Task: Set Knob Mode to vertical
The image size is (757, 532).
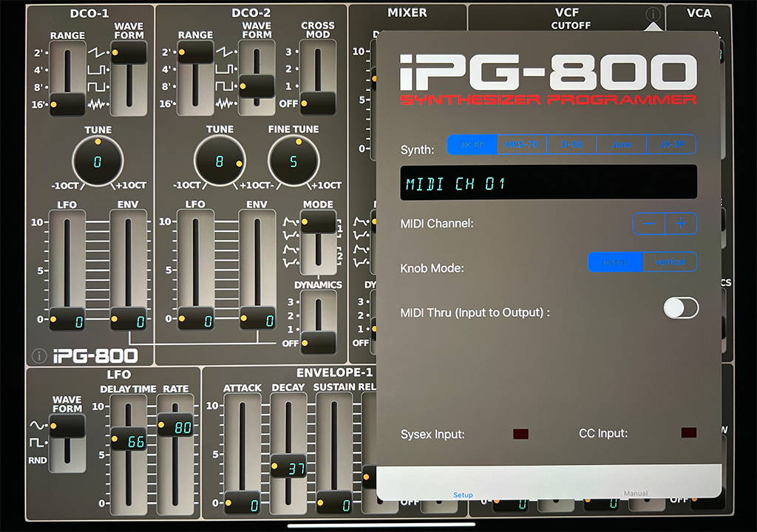Action: (x=670, y=262)
